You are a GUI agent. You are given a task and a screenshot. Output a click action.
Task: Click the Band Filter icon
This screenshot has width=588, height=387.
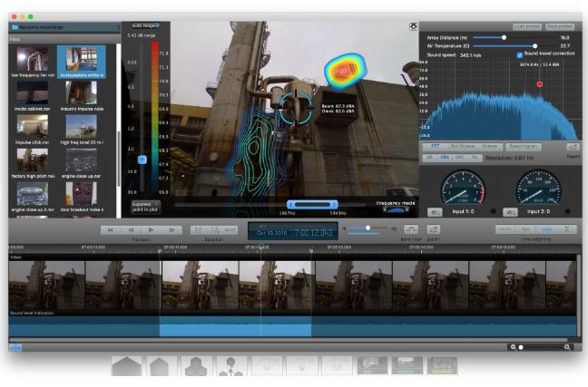pyautogui.click(x=411, y=229)
